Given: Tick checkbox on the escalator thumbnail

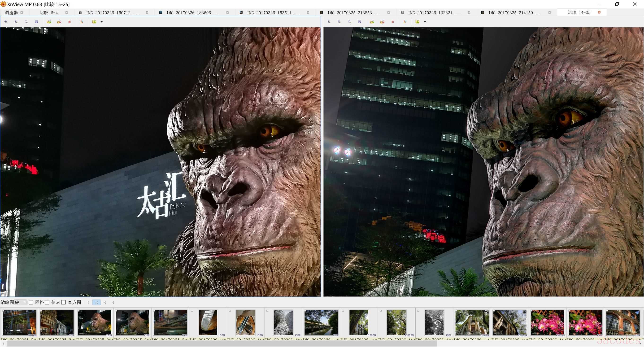Looking at the screenshot, I should [230, 311].
